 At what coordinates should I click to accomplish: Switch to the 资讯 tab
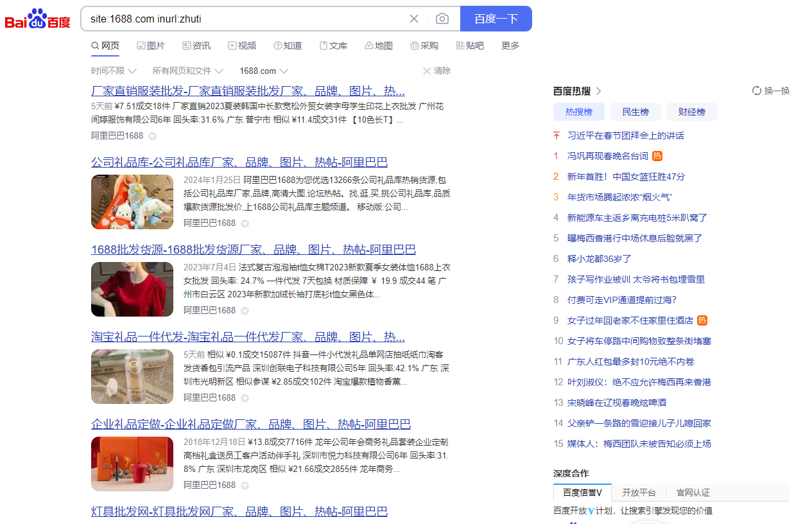196,46
